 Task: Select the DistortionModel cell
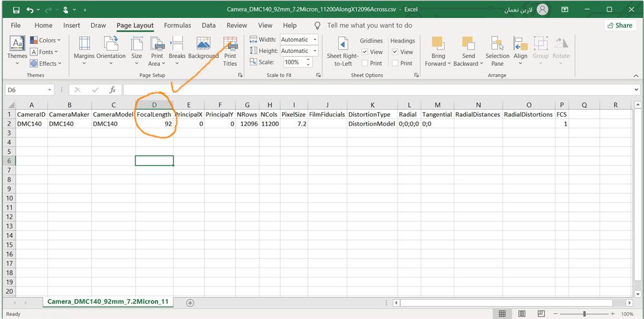(372, 124)
